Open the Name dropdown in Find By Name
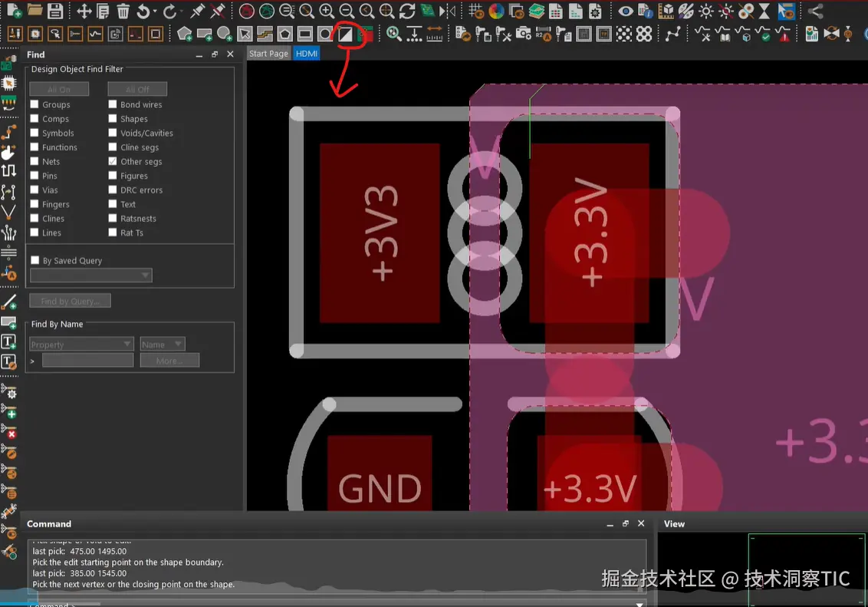 click(x=163, y=344)
